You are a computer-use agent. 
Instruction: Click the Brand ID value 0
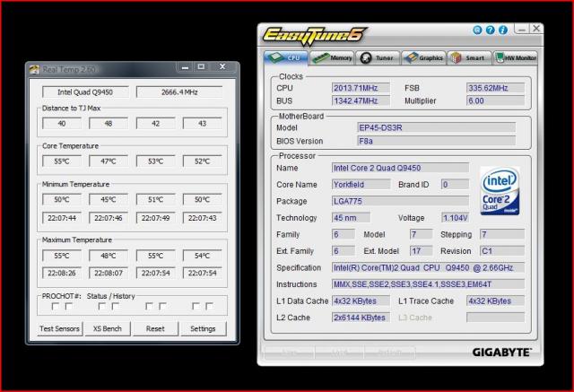455,185
